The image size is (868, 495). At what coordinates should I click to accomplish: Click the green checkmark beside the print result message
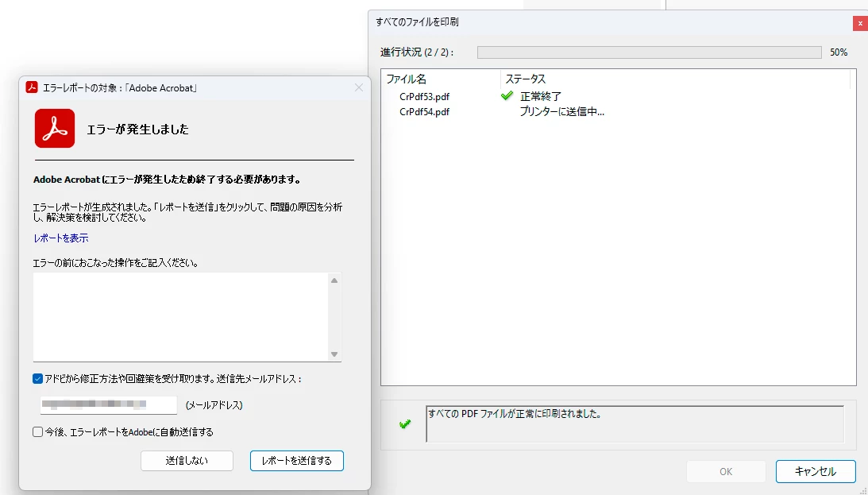click(405, 424)
